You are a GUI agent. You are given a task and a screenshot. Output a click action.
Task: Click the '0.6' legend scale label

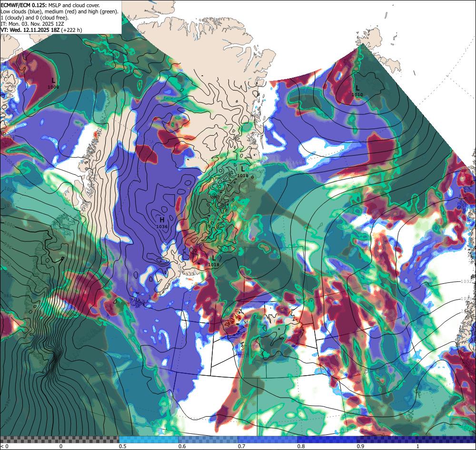(x=182, y=446)
